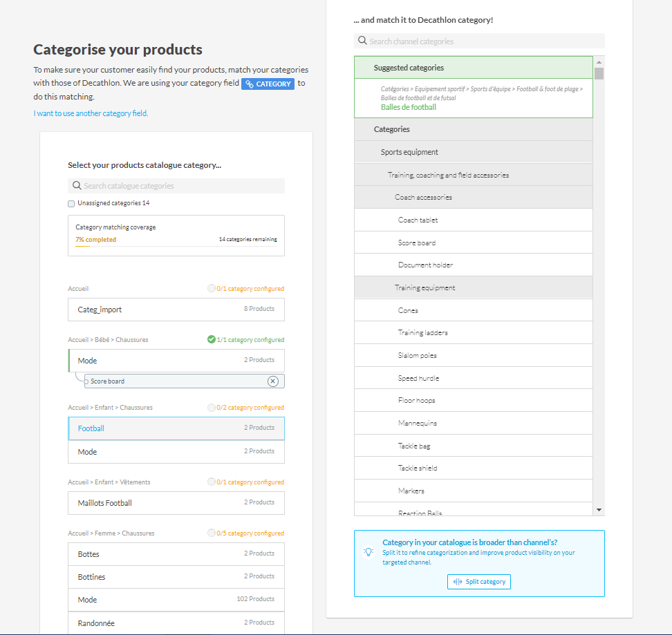Toggle Unassigned categories checkbox

(x=71, y=204)
